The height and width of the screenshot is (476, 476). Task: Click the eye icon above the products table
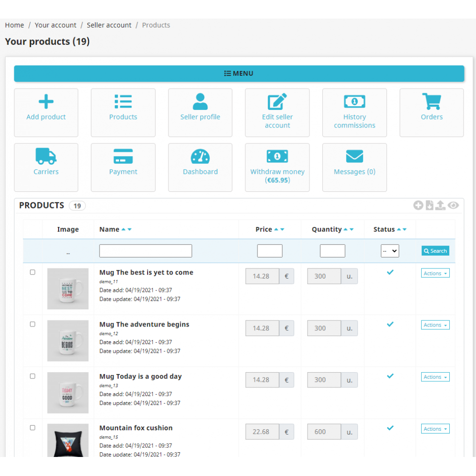click(453, 205)
